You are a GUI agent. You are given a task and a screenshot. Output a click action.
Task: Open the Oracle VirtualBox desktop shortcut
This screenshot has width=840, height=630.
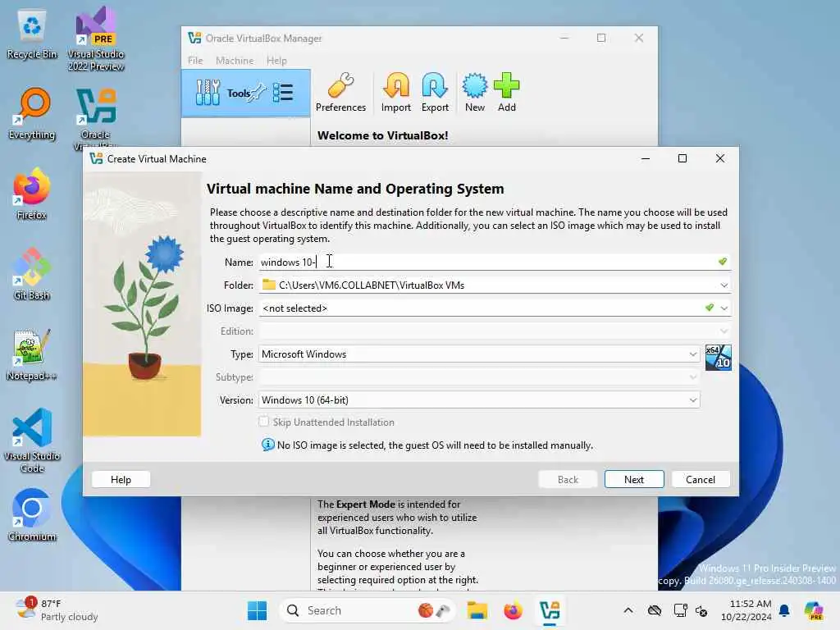(95, 118)
